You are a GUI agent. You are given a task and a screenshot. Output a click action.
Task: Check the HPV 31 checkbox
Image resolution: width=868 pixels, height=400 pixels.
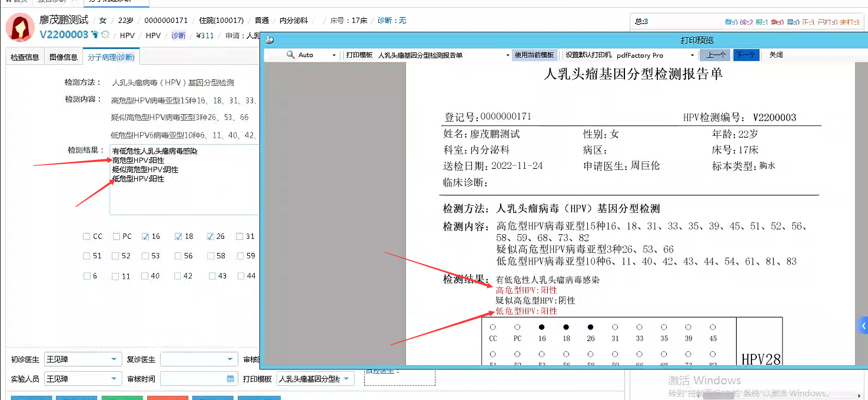240,236
